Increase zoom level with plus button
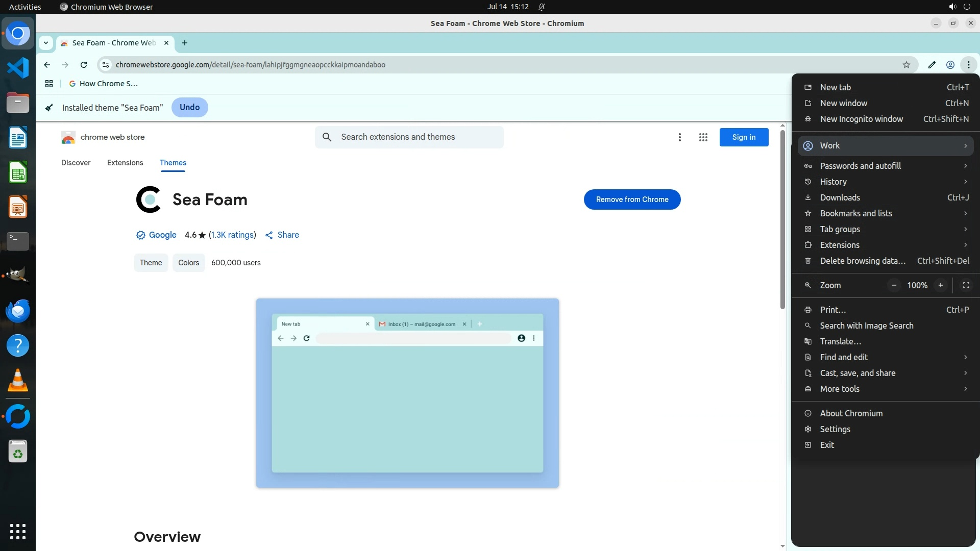Screen dimensions: 980x551 (940, 285)
